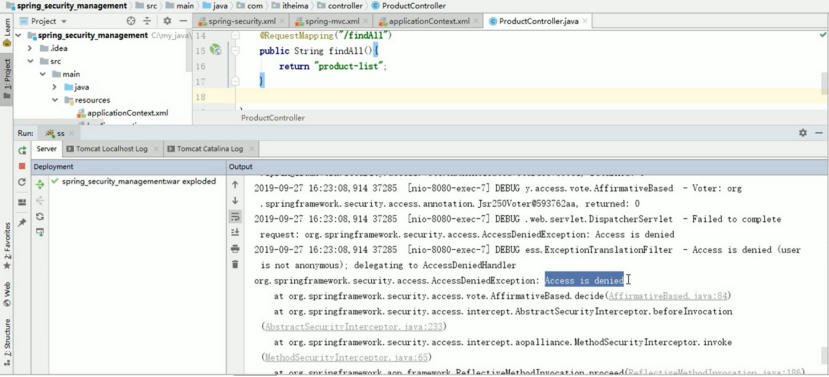Expand the .idea folder
The width and height of the screenshot is (829, 377).
[31, 48]
